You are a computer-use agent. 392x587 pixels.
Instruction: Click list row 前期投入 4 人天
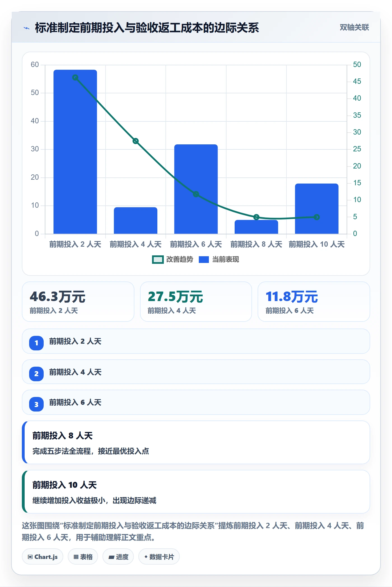coord(196,372)
